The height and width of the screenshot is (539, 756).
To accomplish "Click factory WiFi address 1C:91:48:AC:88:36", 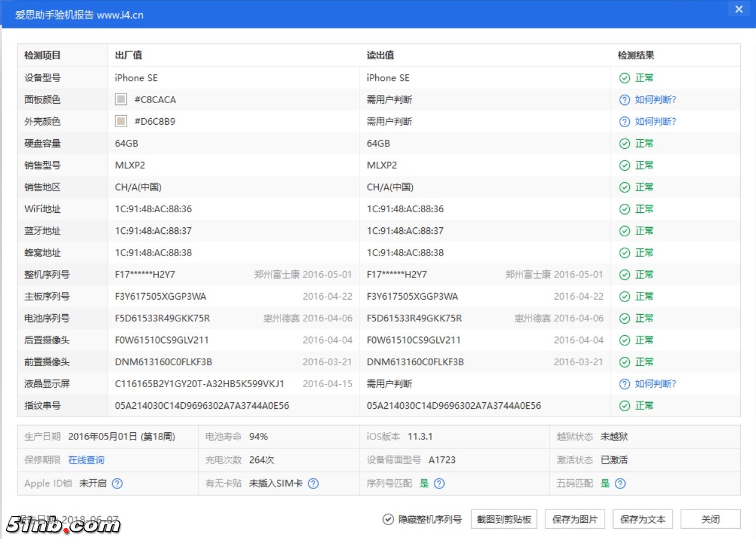I will pos(153,209).
